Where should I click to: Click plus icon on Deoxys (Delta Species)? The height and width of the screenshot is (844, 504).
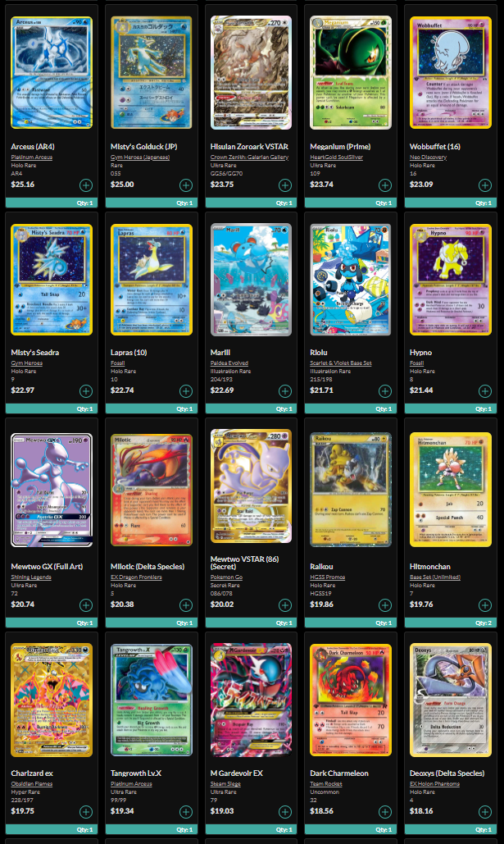pyautogui.click(x=484, y=812)
